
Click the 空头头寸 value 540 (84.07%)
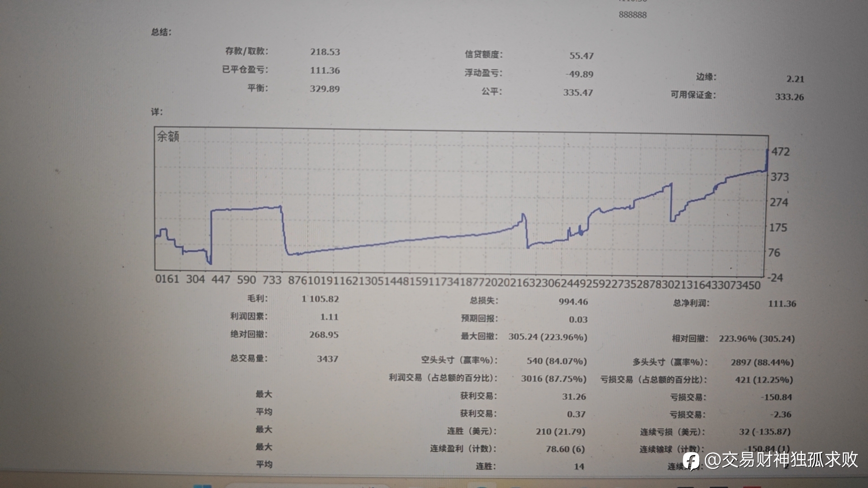point(557,361)
